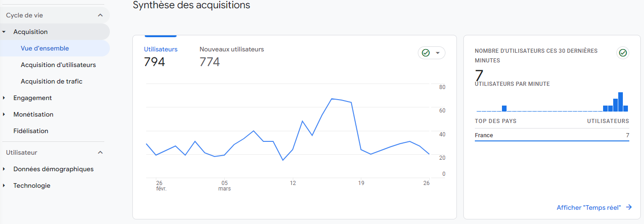Open Acquisition de trafic report
Viewport: 644px width, 224px height.
[51, 81]
